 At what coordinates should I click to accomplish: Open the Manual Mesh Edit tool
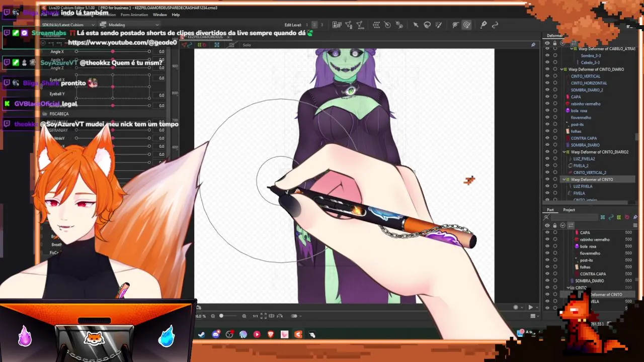349,25
